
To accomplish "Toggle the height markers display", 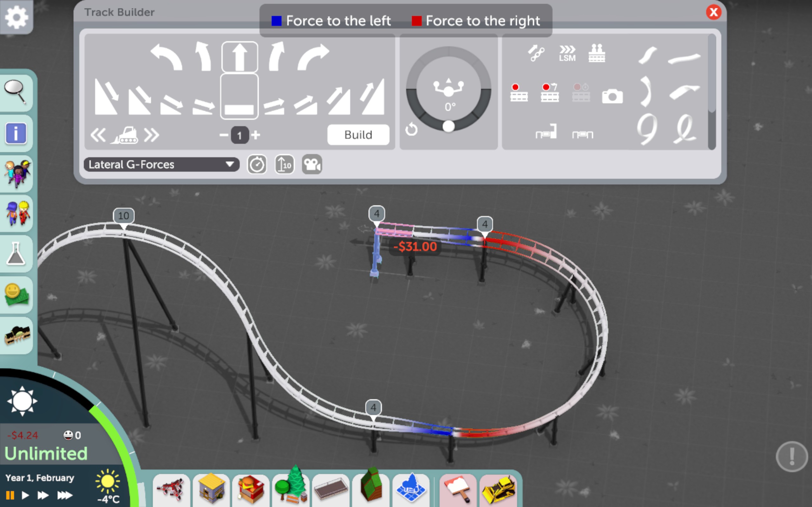I will [x=284, y=165].
